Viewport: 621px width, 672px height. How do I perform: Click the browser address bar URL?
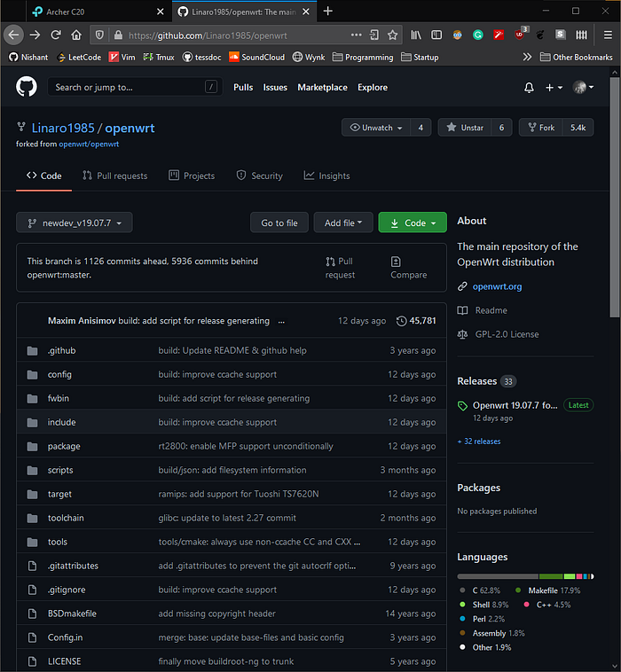tap(208, 35)
